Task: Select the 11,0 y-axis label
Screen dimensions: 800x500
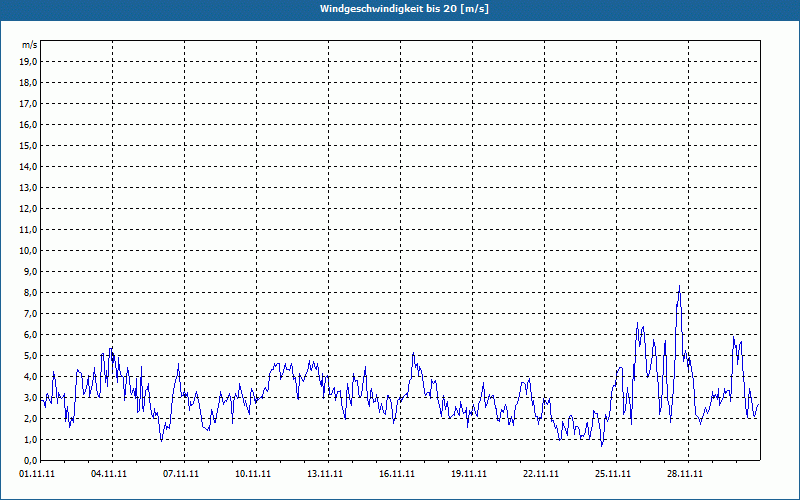Action: click(x=28, y=230)
